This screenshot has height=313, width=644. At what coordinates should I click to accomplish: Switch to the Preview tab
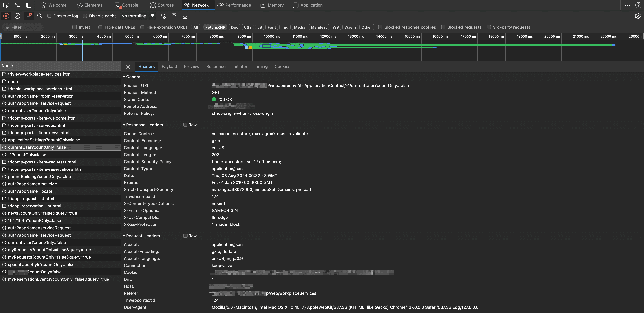click(191, 66)
